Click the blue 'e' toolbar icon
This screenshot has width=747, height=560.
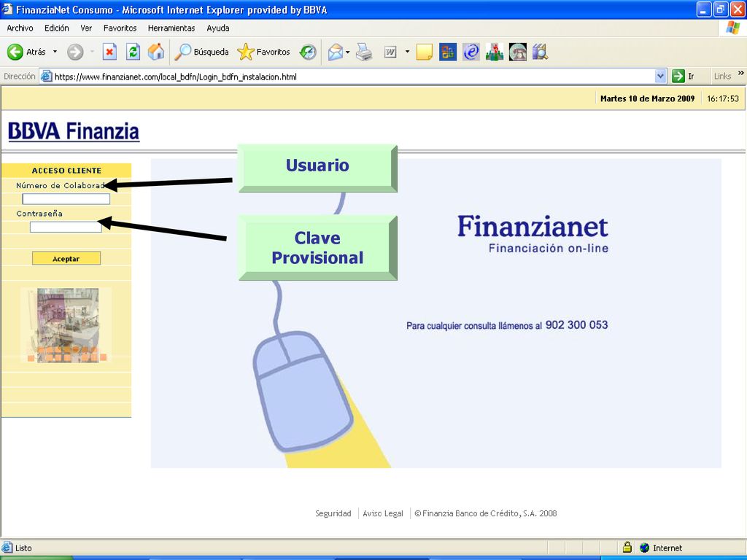(x=471, y=52)
